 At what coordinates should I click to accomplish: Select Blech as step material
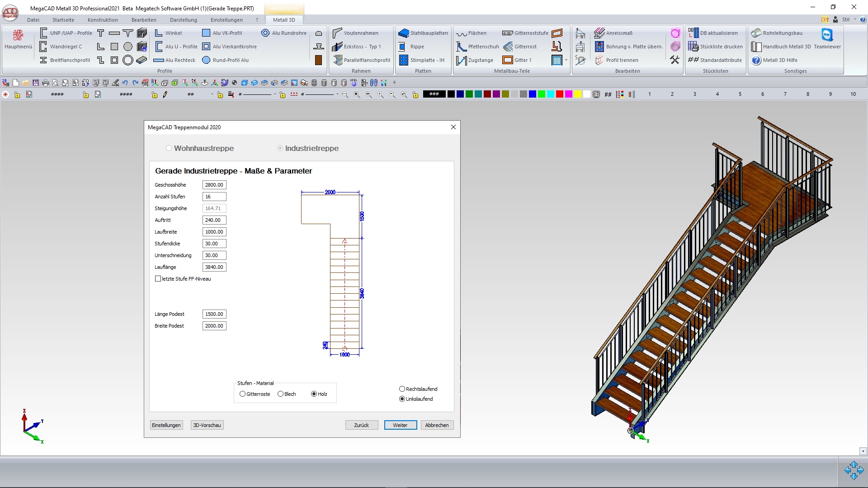click(x=280, y=394)
